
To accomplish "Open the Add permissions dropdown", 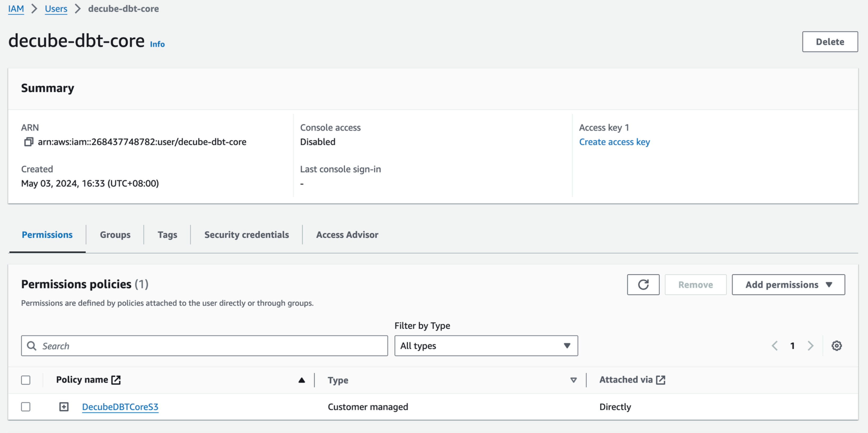I will click(788, 285).
